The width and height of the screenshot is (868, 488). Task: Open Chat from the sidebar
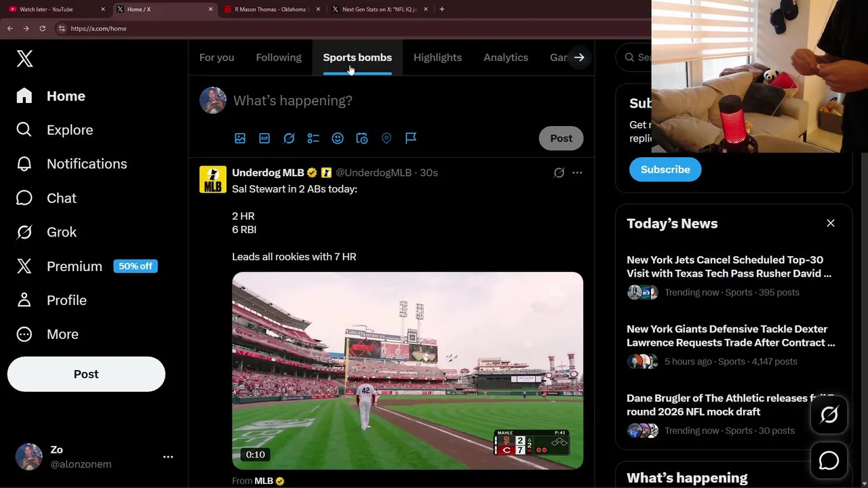(x=46, y=198)
